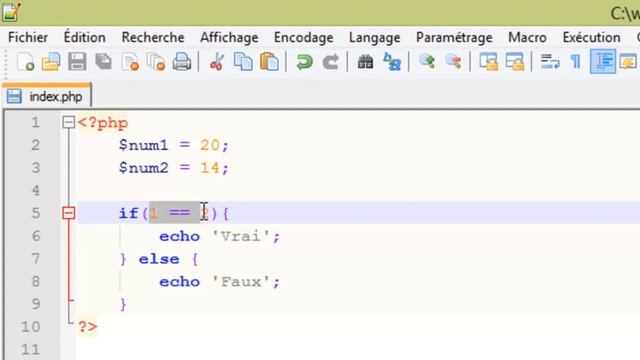Select the index.php tab
This screenshot has height=360, width=640.
47,96
